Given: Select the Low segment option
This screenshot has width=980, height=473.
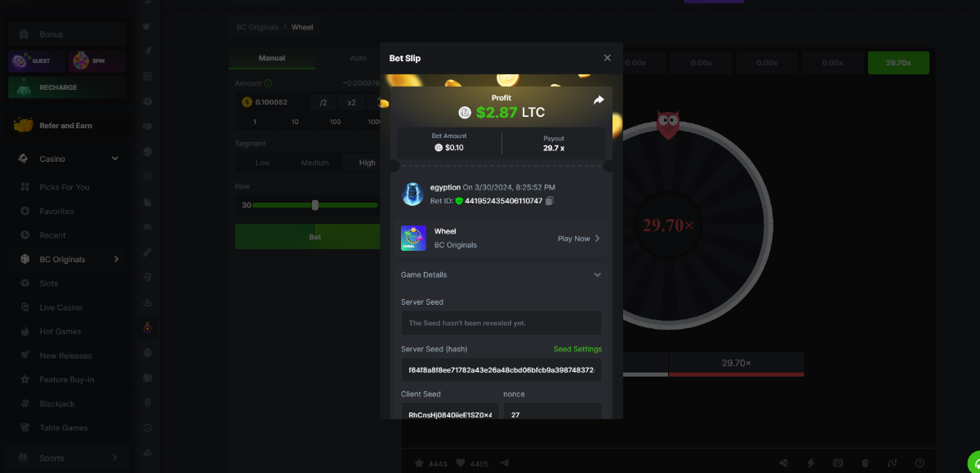Looking at the screenshot, I should (263, 163).
